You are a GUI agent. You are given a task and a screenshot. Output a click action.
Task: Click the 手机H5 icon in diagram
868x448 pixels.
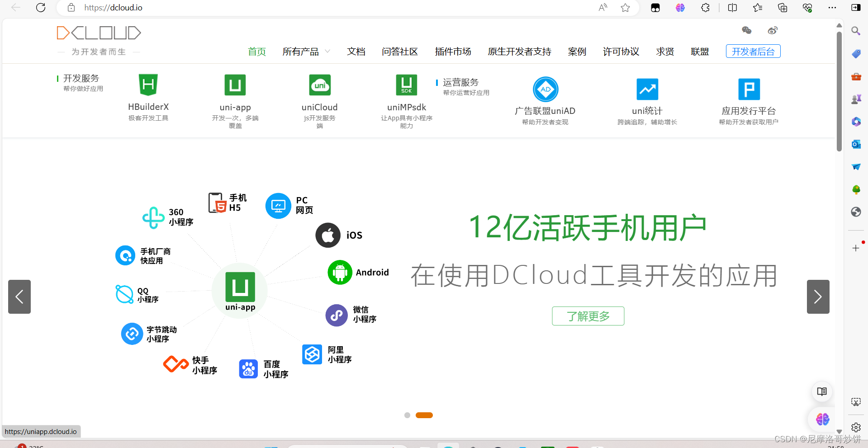point(217,203)
